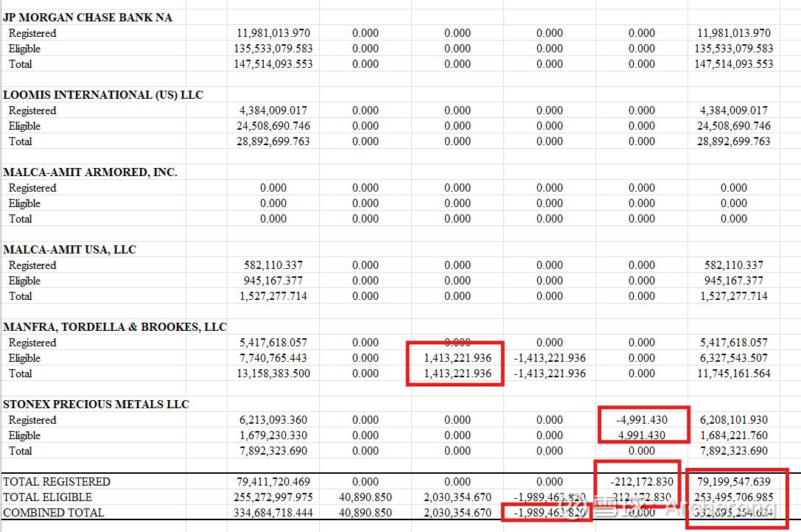Select the LOOMIS INTERNATIONAL (US) LLC header
The width and height of the screenshot is (801, 532).
[103, 95]
